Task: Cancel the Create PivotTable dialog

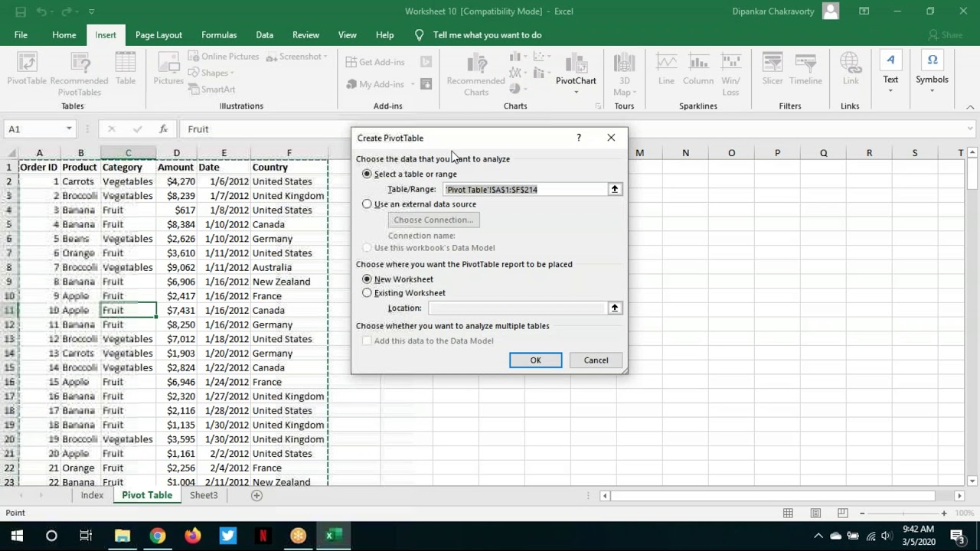Action: (x=596, y=360)
